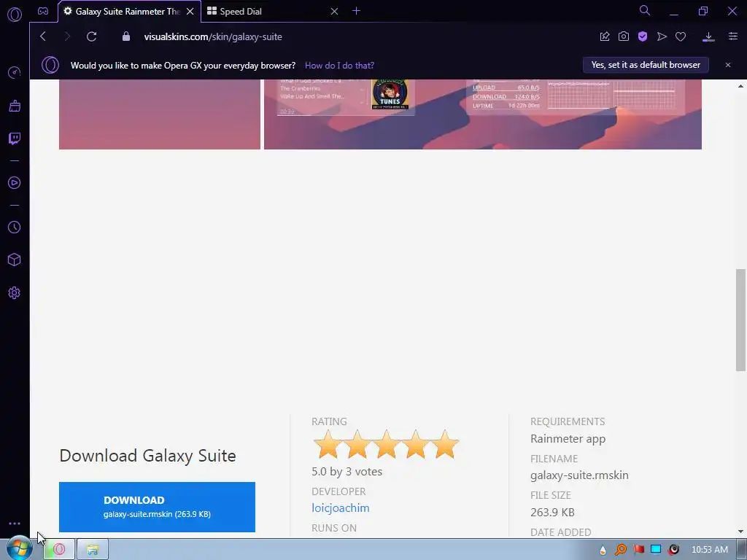The height and width of the screenshot is (560, 747).
Task: Click the fifth rating star
Action: [445, 444]
